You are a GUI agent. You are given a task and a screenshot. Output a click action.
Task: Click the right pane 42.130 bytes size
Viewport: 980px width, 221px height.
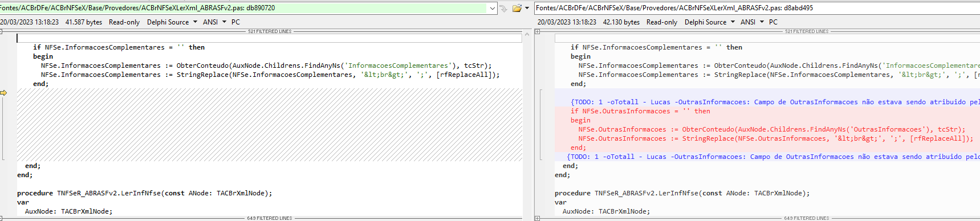(621, 22)
